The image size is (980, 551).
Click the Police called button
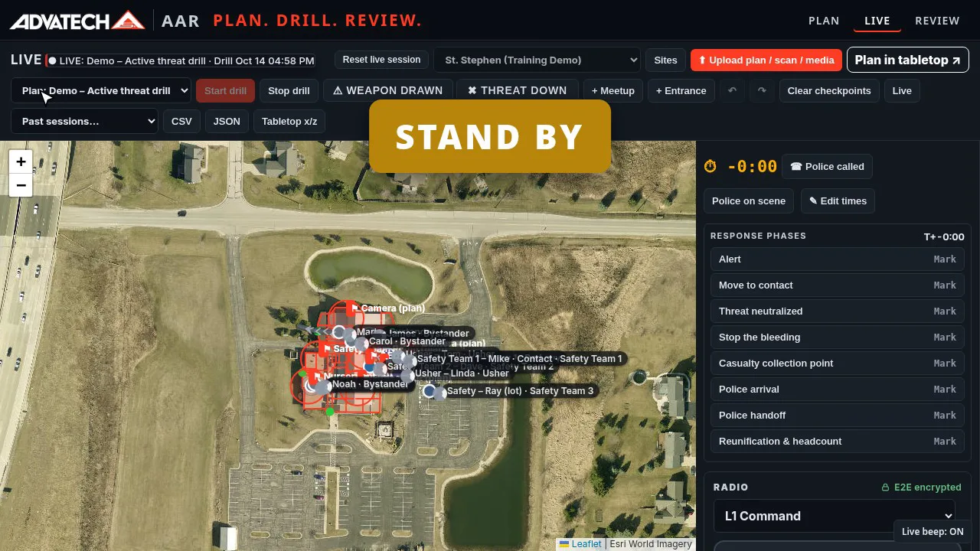(x=827, y=166)
